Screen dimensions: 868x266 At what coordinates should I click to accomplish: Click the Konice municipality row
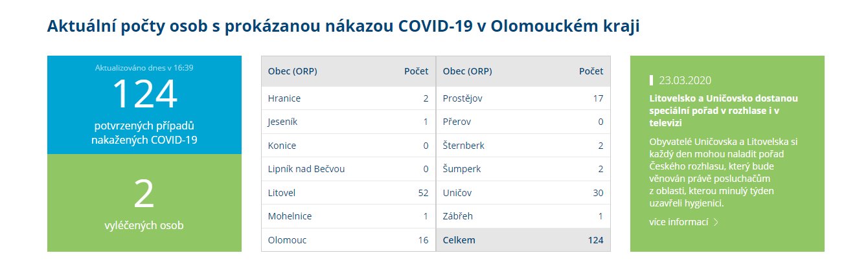(x=348, y=146)
